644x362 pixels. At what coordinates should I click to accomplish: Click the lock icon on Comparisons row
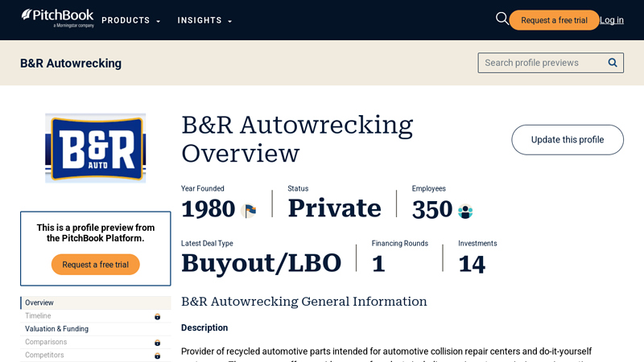[x=157, y=343]
